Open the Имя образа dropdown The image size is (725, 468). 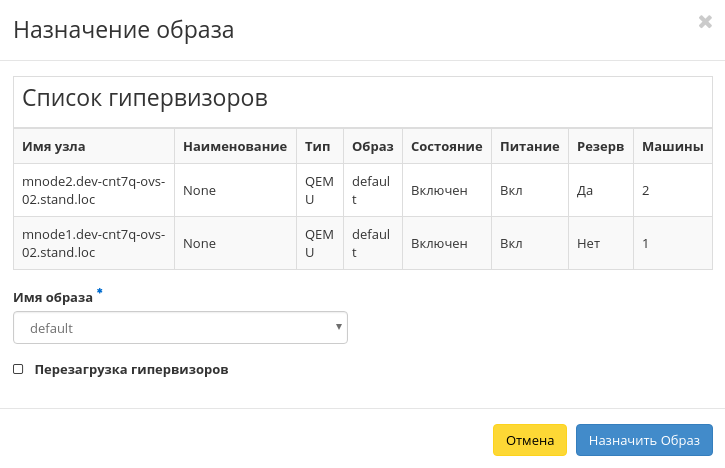(180, 327)
